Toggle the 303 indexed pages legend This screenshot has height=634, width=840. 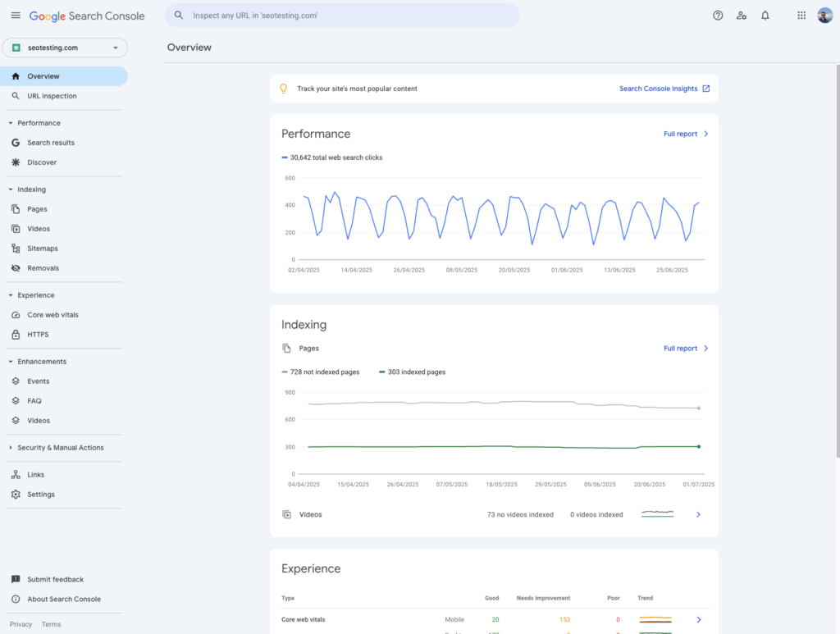pyautogui.click(x=412, y=372)
